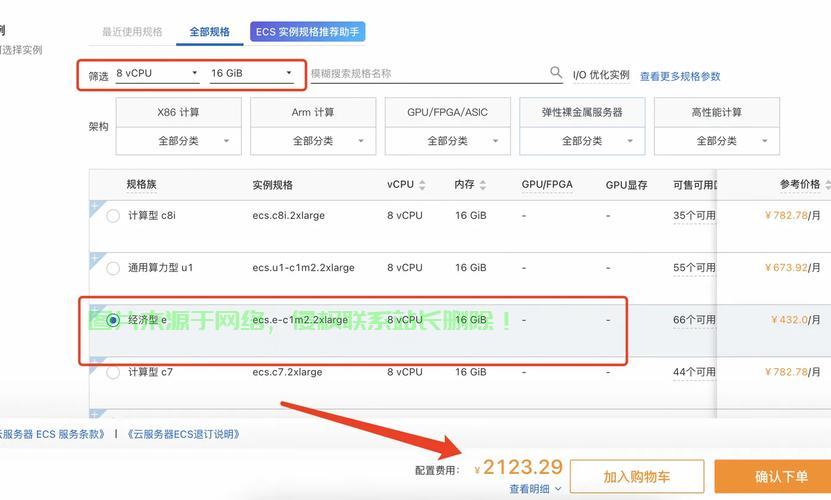Open 云服务器 ECS 服务条款 link

click(52, 434)
